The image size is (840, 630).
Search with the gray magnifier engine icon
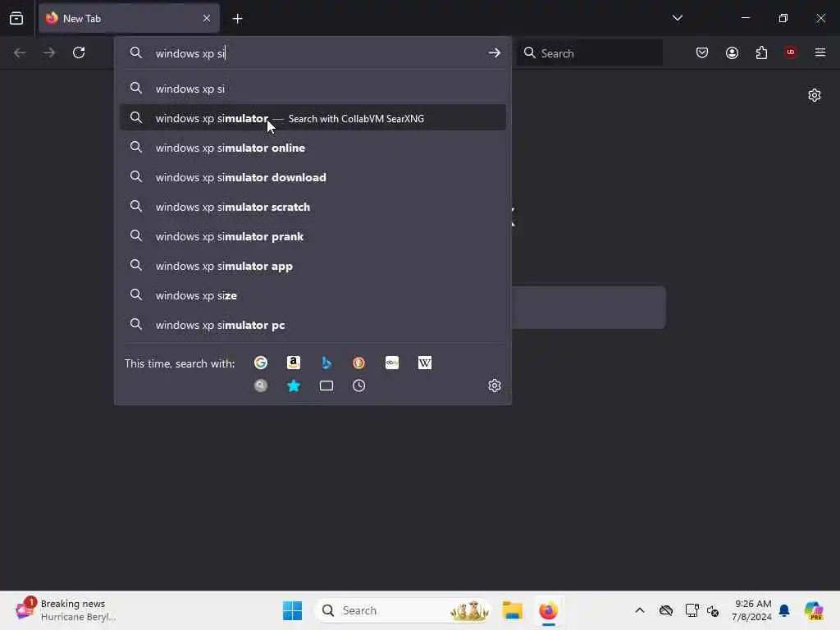pyautogui.click(x=261, y=386)
